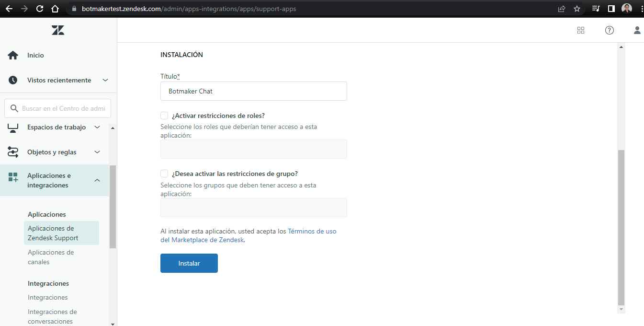Collapse the Aplicaciones e integraciones chevron
Image resolution: width=644 pixels, height=326 pixels.
pos(97,180)
